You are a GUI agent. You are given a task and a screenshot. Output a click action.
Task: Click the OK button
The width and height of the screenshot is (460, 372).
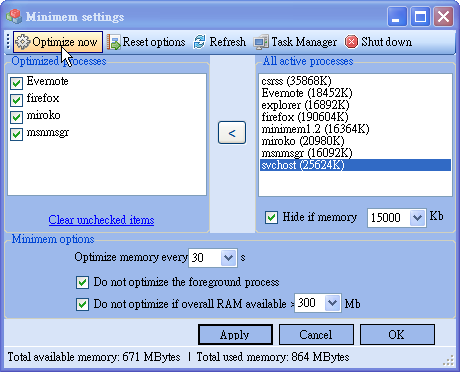pos(397,335)
